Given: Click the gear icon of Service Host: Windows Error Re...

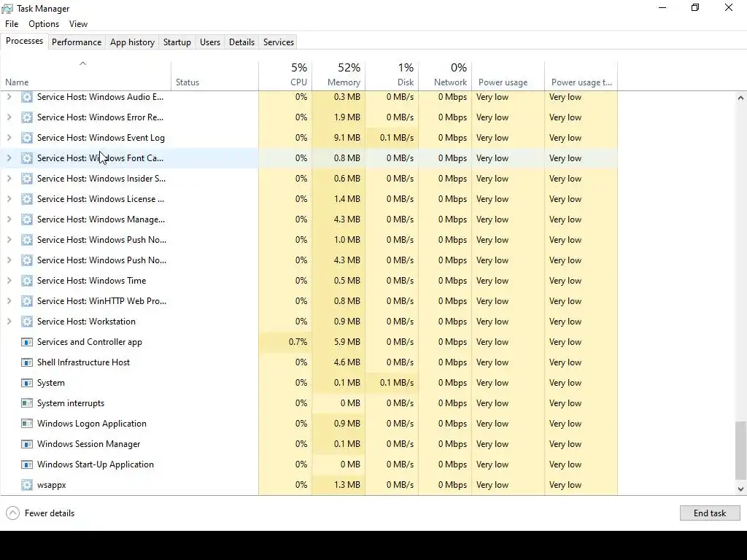Looking at the screenshot, I should (27, 117).
